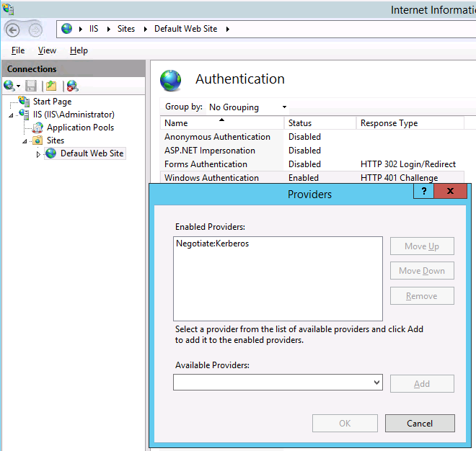
Task: Select Default Web Site in tree
Action: pyautogui.click(x=92, y=153)
